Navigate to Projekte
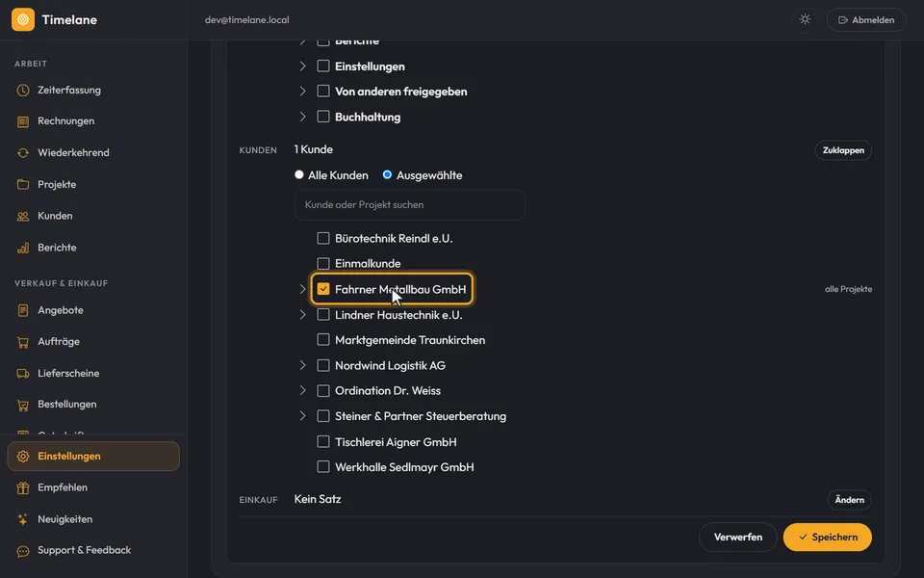This screenshot has height=578, width=924. pos(93,185)
